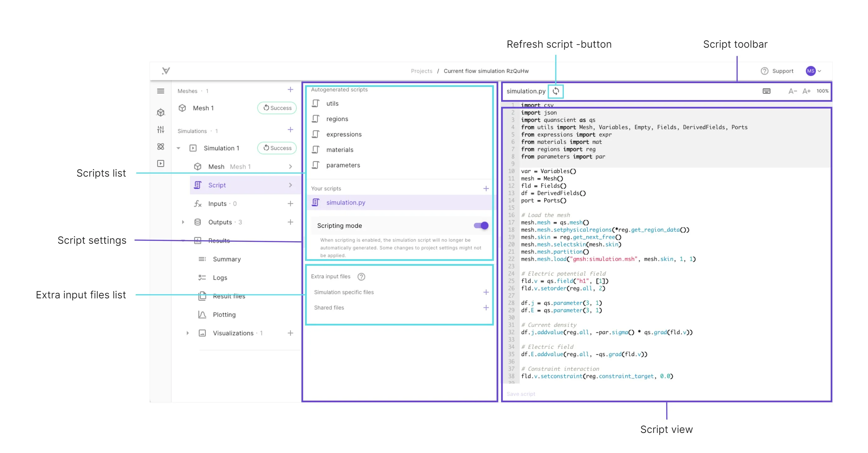Click line 22 mesh.load in code editor
Viewport: 868px width, 453px height.
tap(608, 259)
